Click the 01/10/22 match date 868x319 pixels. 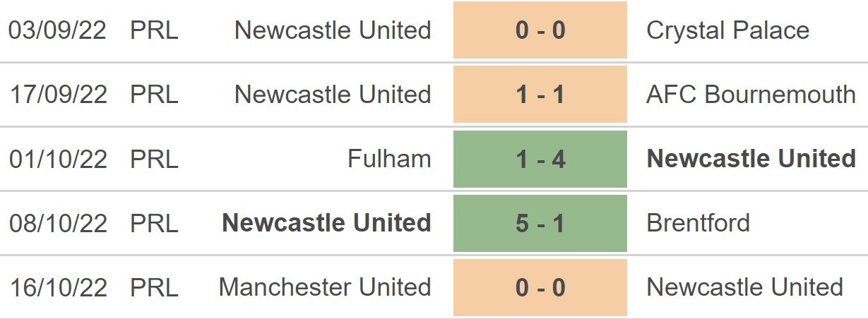(x=58, y=159)
